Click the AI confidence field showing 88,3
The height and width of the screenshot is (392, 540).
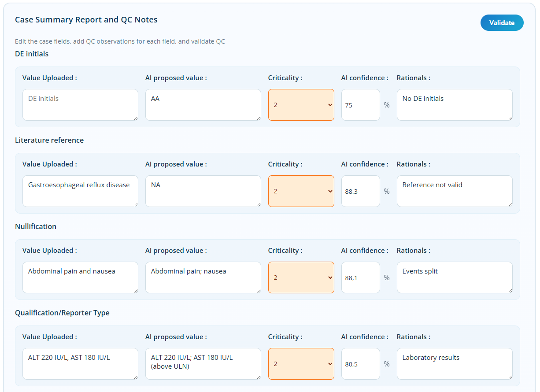tap(360, 191)
